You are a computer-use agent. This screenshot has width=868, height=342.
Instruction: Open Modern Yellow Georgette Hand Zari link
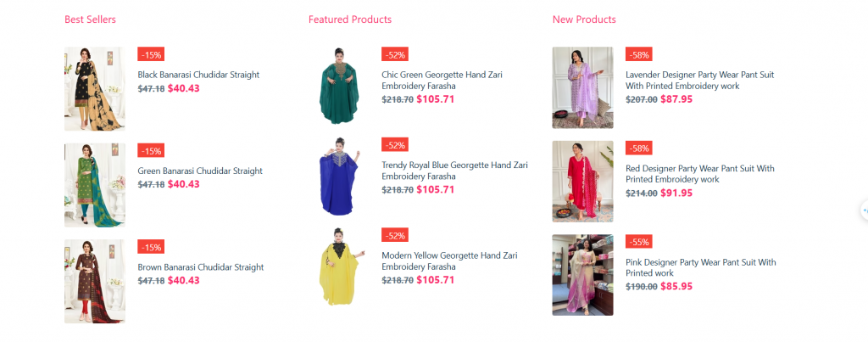(x=449, y=261)
